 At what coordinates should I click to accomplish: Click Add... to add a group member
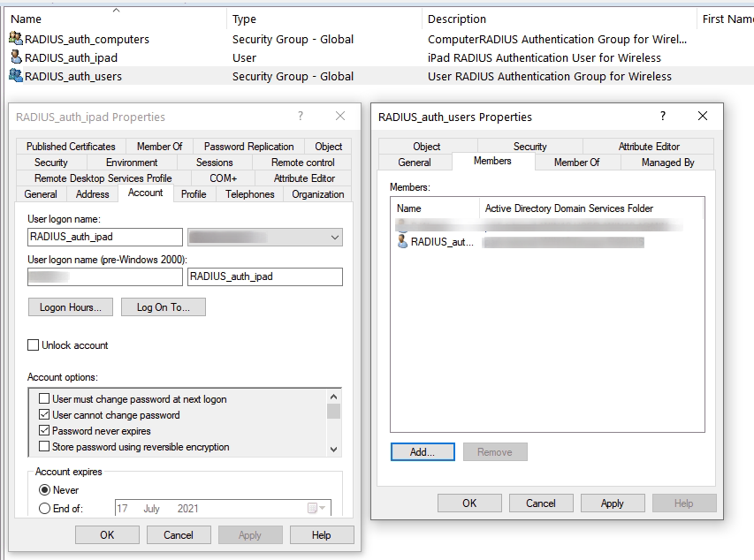point(423,452)
